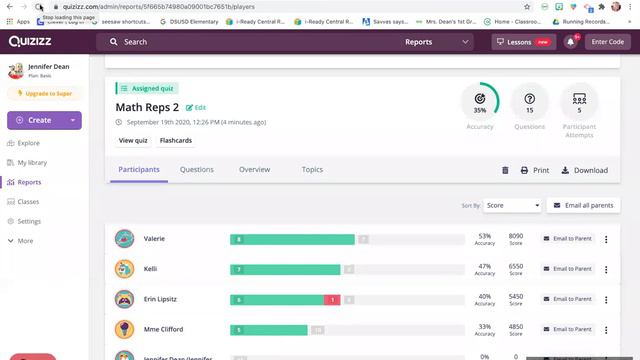640x360 pixels.
Task: Open more options for Mme Clifford
Action: [606, 330]
